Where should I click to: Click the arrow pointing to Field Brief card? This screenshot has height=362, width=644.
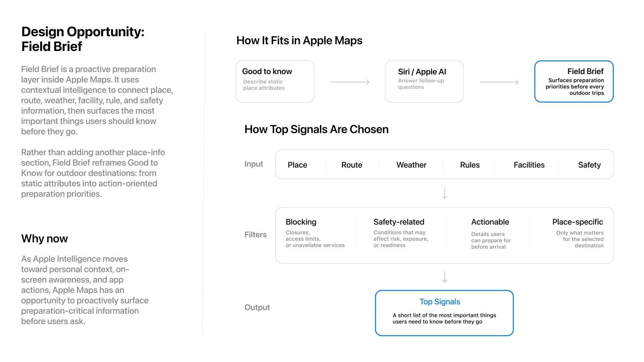499,82
